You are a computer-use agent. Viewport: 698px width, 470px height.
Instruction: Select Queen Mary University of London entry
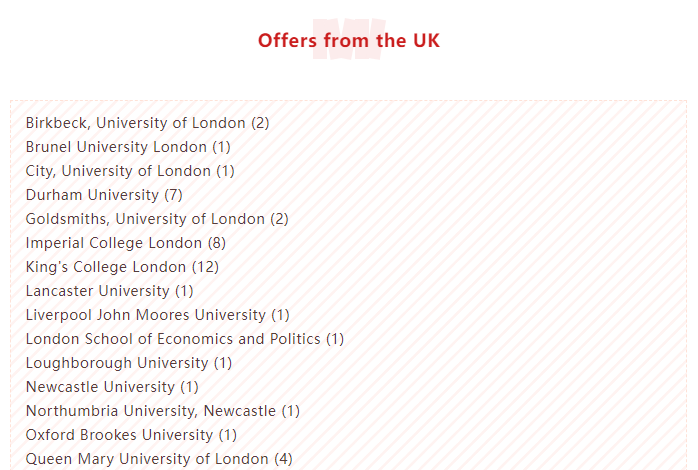[x=159, y=459]
